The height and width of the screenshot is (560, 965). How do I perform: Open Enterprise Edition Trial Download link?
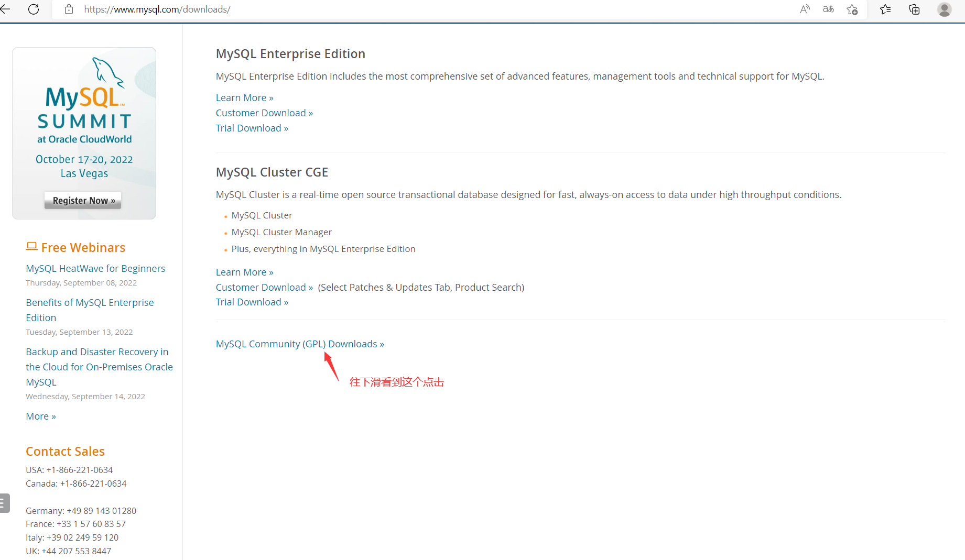252,128
